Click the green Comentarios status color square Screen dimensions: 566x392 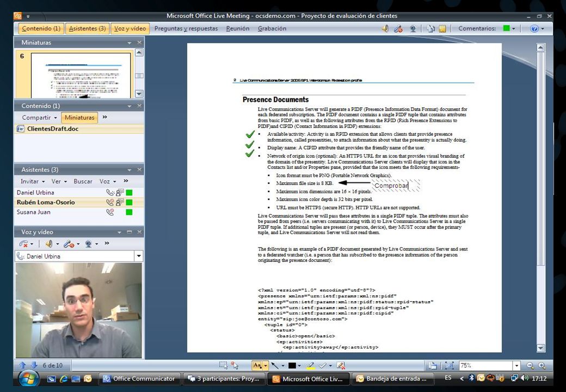(507, 28)
